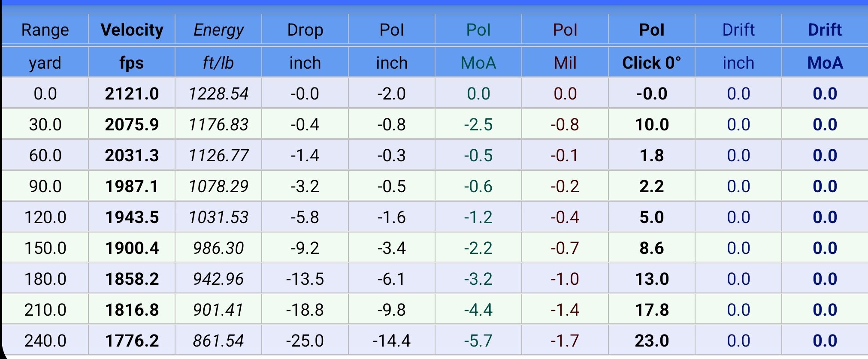The height and width of the screenshot is (359, 868).
Task: Click the fps unit header cell
Action: pyautogui.click(x=132, y=63)
